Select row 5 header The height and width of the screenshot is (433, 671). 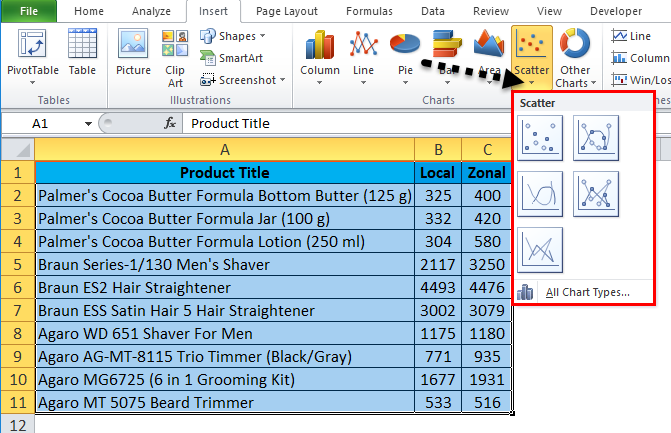point(18,264)
